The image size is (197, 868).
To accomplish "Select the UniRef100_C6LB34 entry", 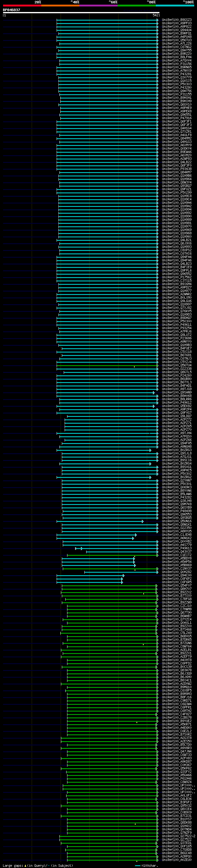I will 177,799.
